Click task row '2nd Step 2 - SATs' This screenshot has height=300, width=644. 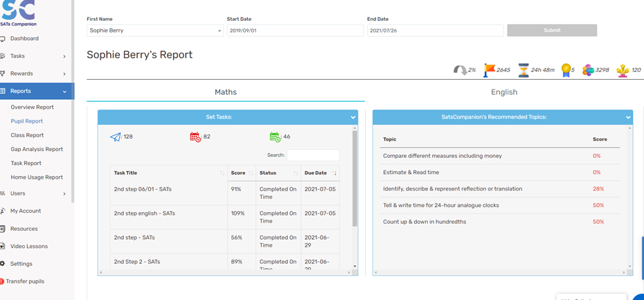[x=225, y=262]
